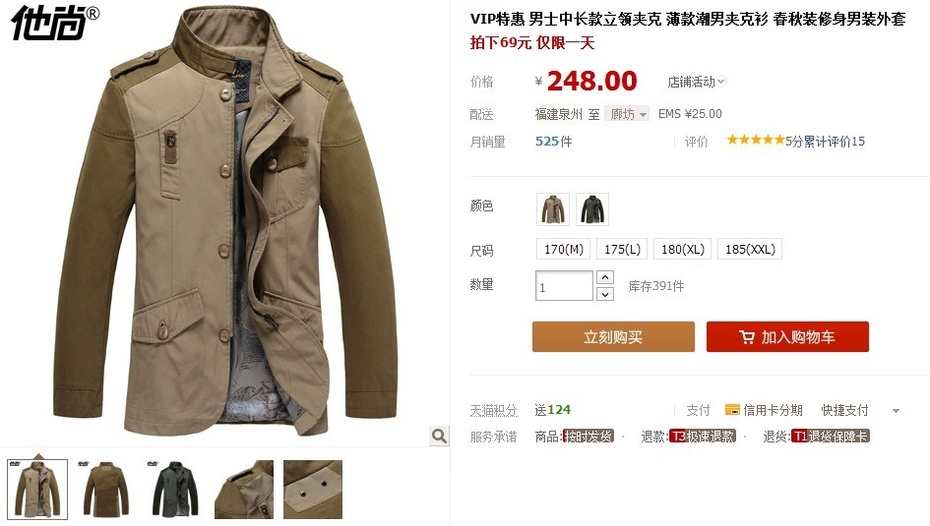Click the five-star rating icons
Viewport: 930px width, 526px height.
coord(756,140)
